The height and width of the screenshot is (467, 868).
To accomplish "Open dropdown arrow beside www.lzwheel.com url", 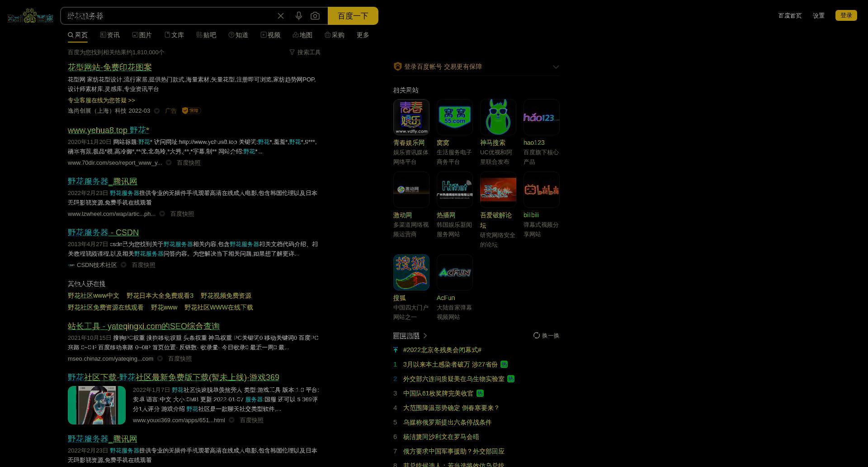I will point(162,214).
